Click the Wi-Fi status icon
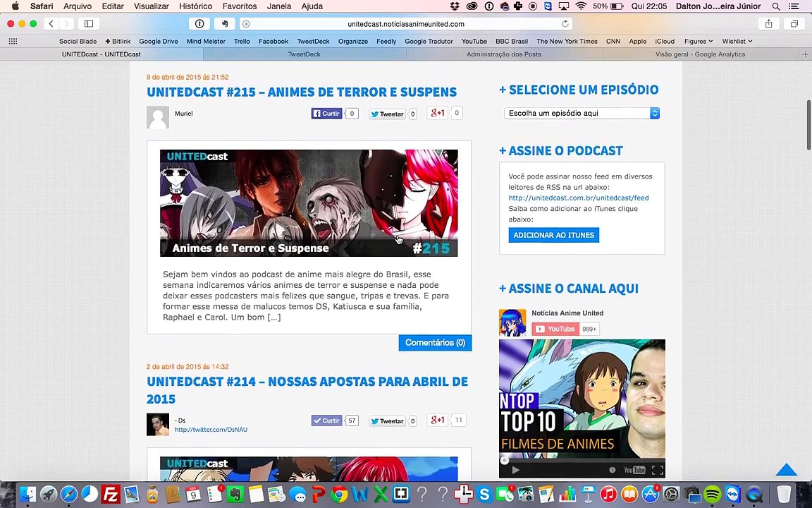This screenshot has height=508, width=812. pyautogui.click(x=581, y=6)
